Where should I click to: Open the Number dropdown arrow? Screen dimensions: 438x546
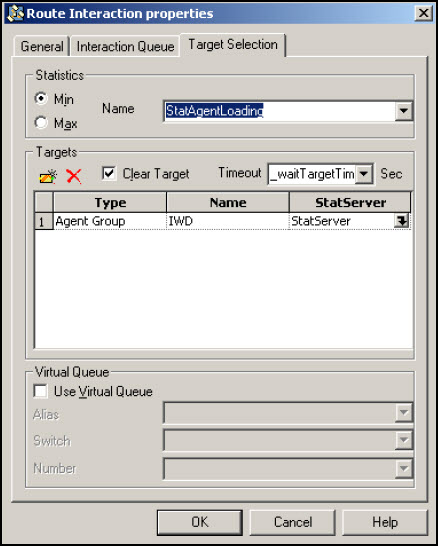tap(404, 468)
